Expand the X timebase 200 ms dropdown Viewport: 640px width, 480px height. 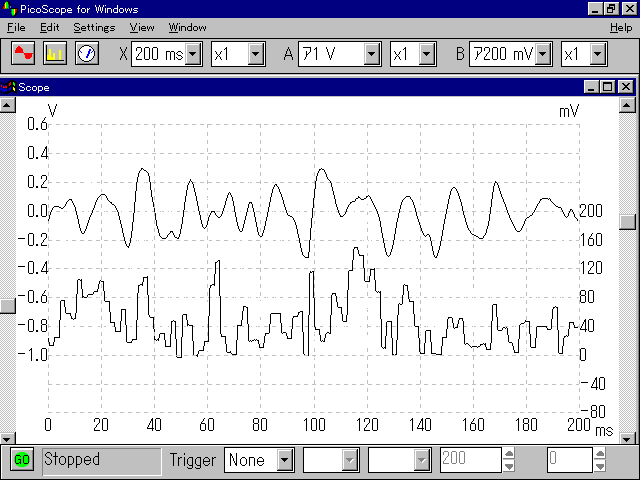tap(193, 53)
